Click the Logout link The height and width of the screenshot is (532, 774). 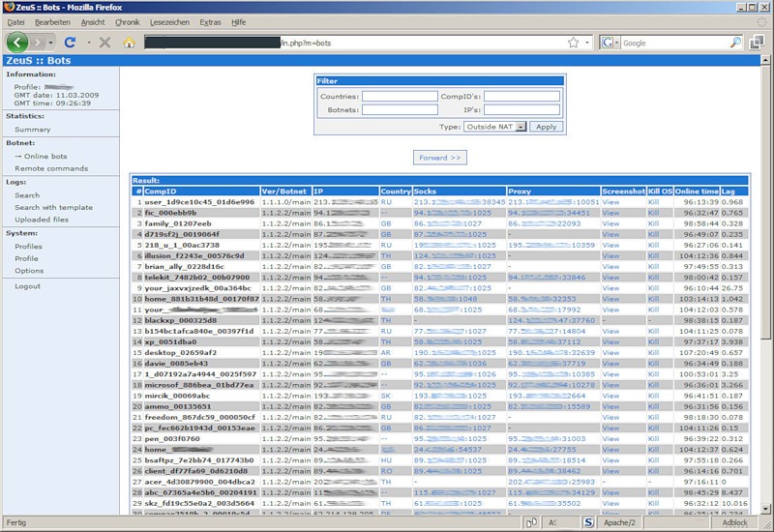pyautogui.click(x=28, y=286)
